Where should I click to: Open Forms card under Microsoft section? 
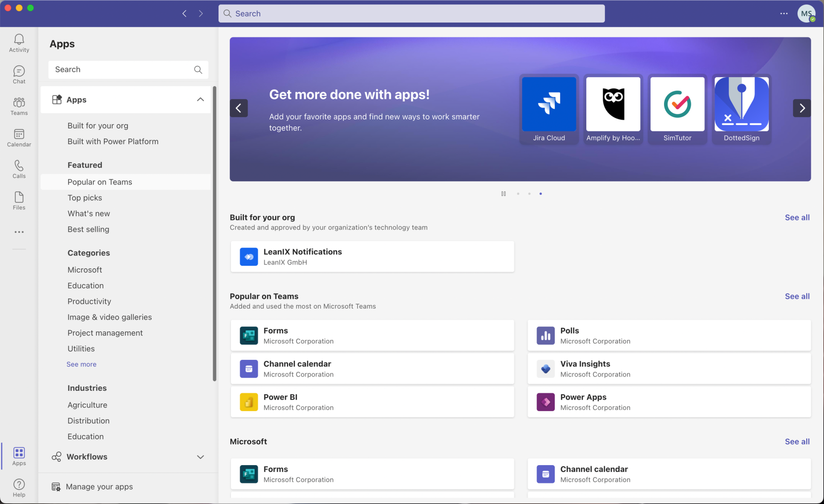click(372, 474)
